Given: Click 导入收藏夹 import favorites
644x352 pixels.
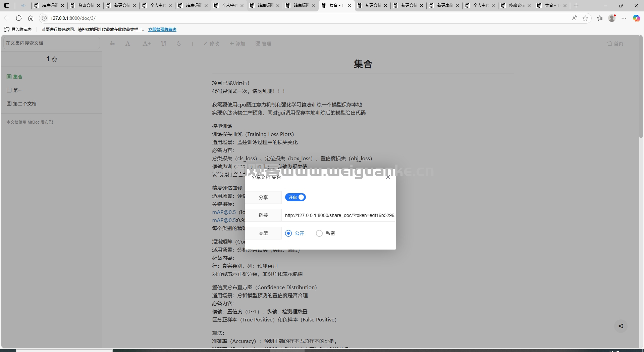Looking at the screenshot, I should (18, 30).
